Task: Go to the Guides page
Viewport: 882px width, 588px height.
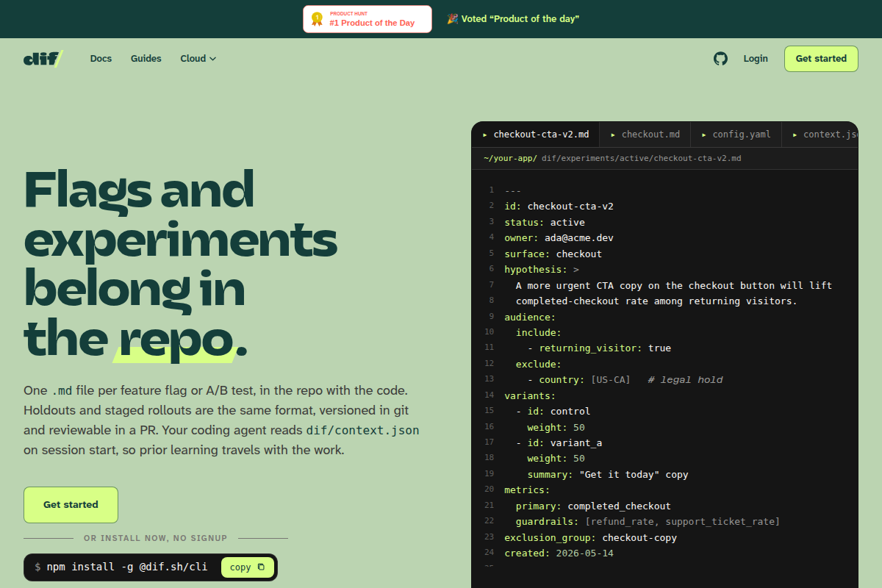Action: tap(146, 59)
